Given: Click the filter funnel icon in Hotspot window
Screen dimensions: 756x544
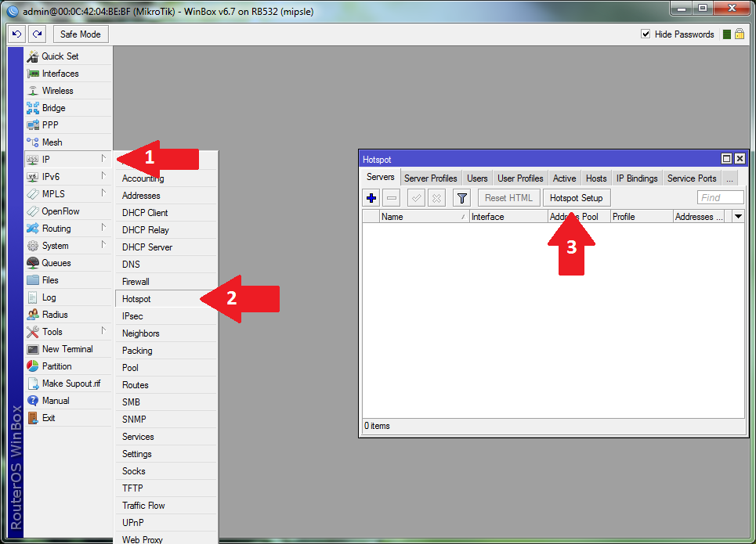Looking at the screenshot, I should pos(461,198).
